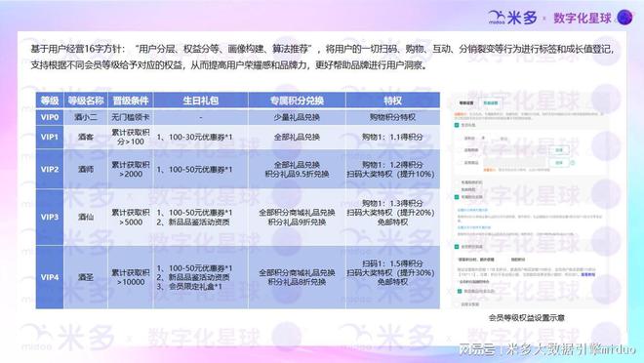Click the 购物1：1.1得积分 privilege cell
Screen dimensions: 644x363
point(392,138)
